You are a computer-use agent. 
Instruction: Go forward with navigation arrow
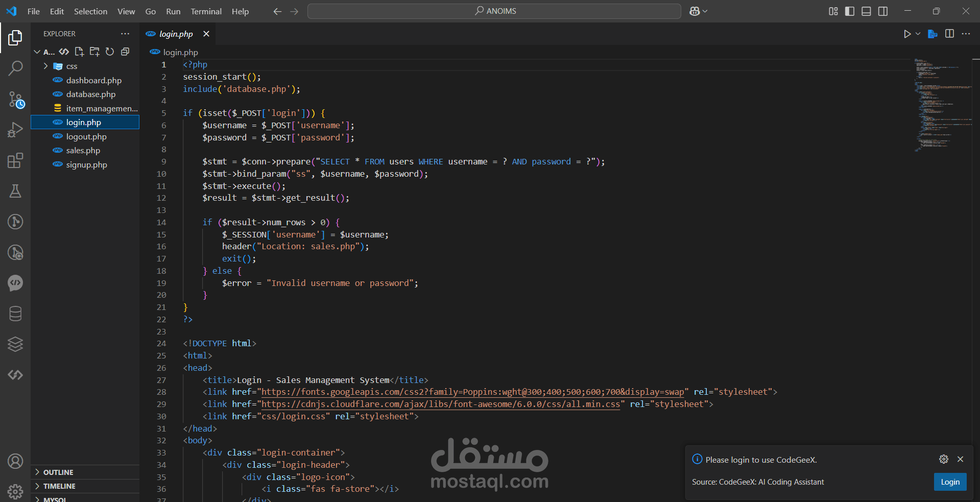[x=294, y=11]
